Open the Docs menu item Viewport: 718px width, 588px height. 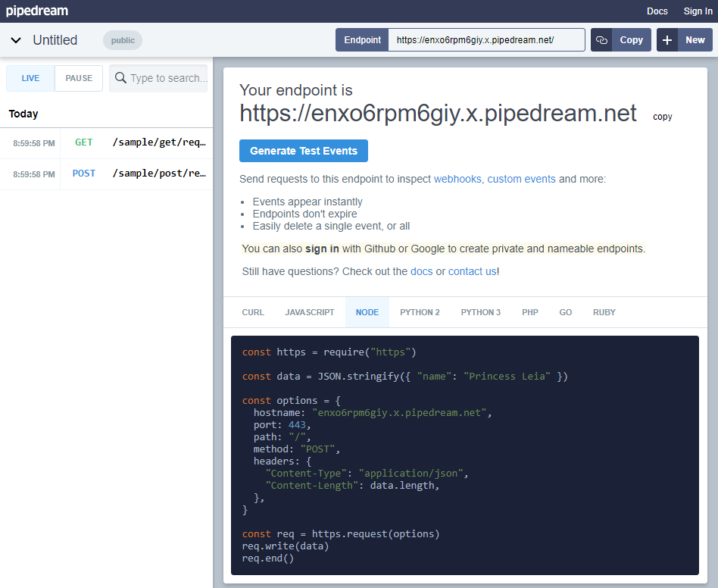[x=657, y=11]
